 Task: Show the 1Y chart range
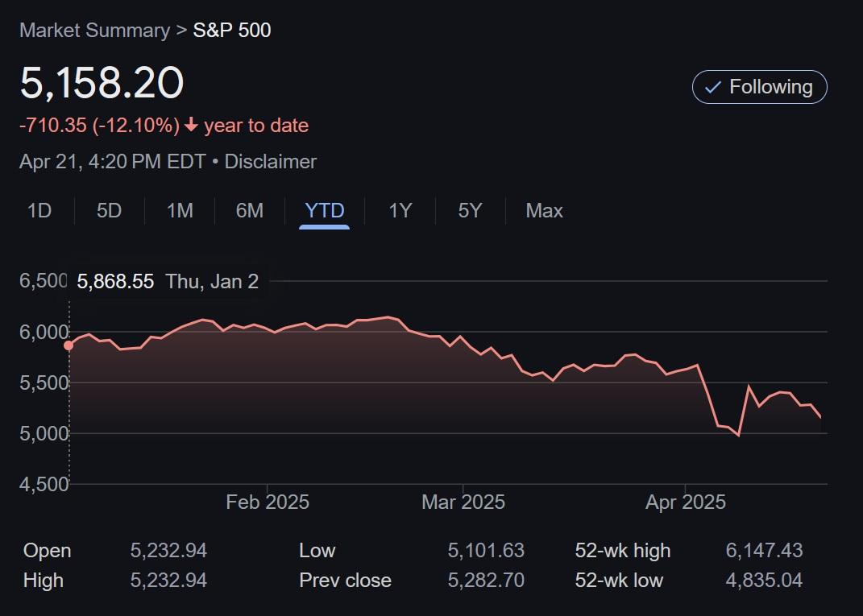(x=400, y=211)
